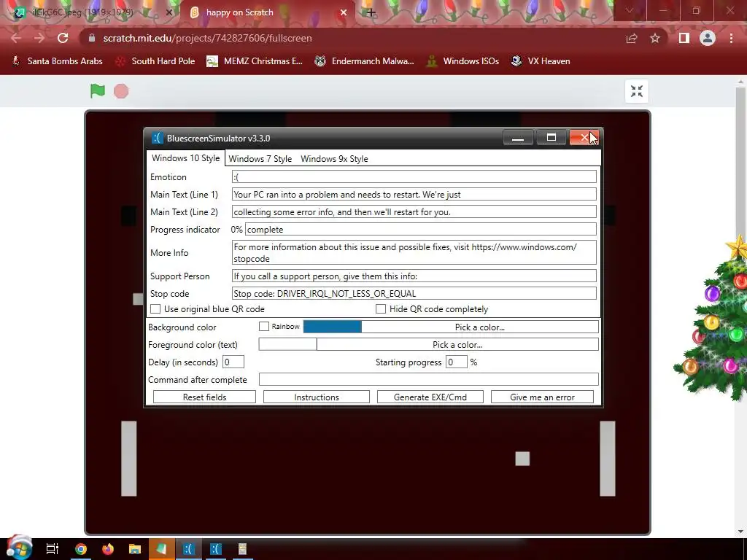
Task: Click the Support Person text field
Action: point(414,276)
